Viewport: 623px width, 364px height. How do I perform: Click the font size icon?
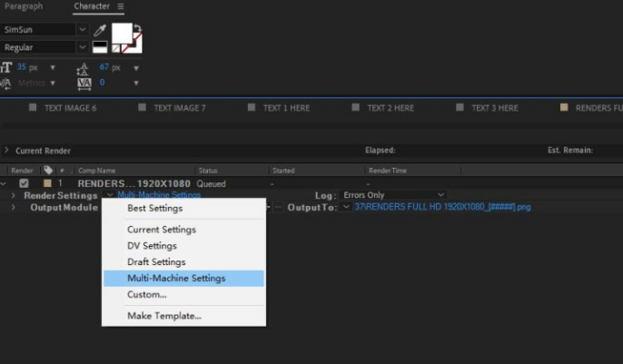pyautogui.click(x=7, y=67)
